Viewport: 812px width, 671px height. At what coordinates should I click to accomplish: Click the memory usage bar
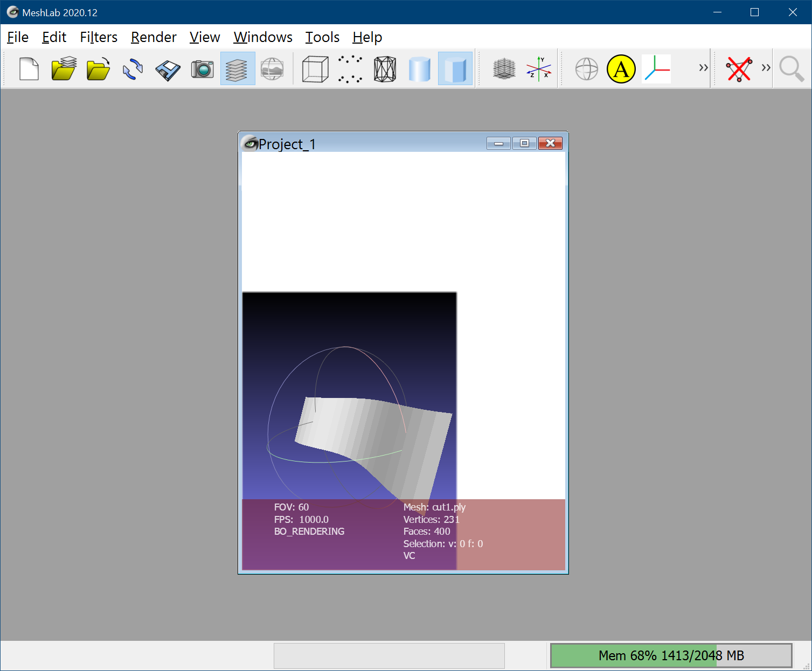(x=671, y=655)
